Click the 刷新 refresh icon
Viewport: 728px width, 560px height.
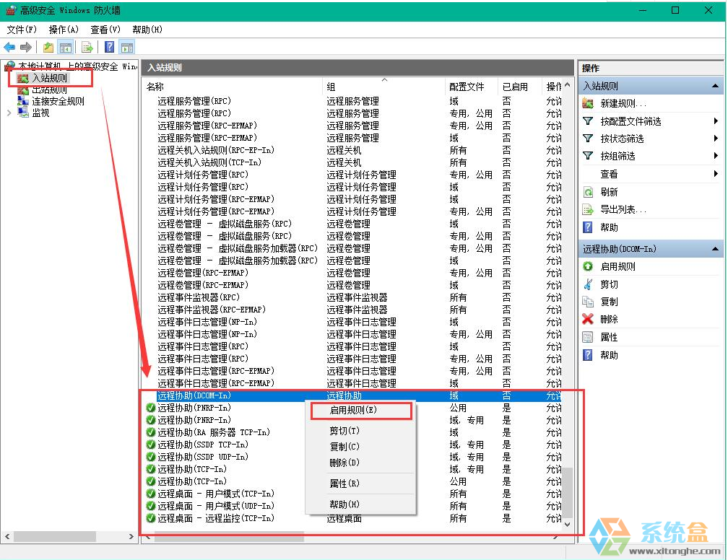(588, 192)
